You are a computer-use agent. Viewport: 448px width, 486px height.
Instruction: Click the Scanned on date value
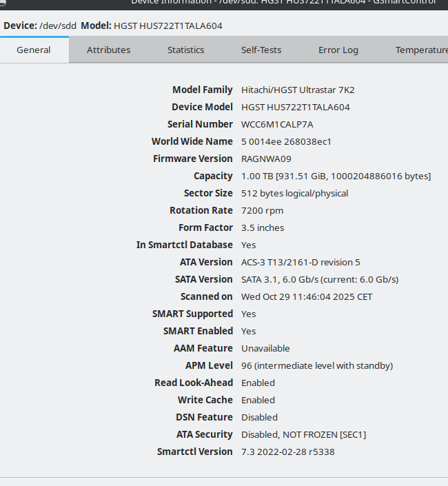pyautogui.click(x=307, y=296)
